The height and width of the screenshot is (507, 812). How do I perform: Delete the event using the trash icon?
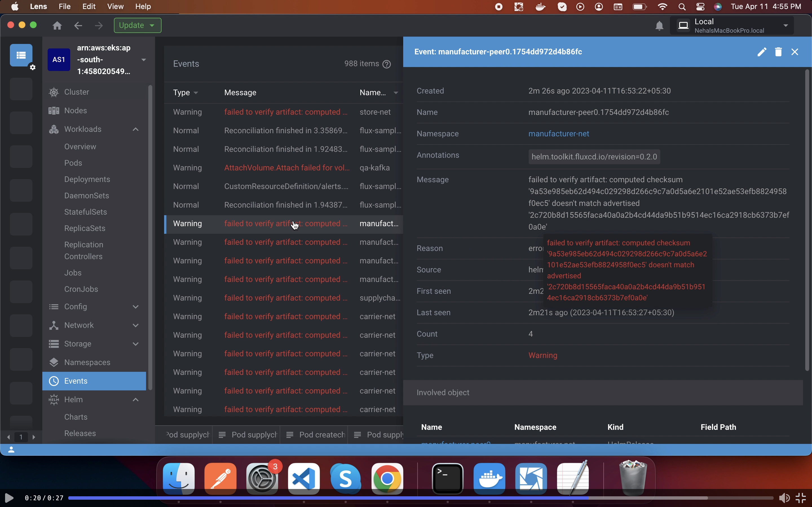(x=778, y=52)
